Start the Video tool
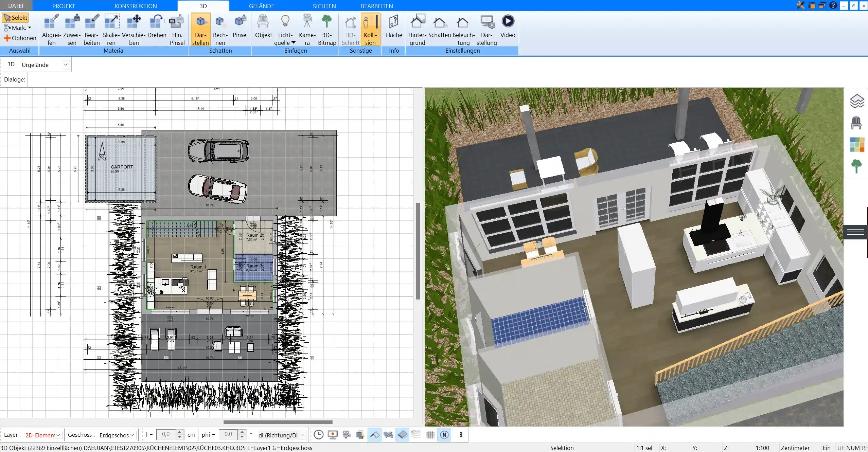Image resolution: width=868 pixels, height=452 pixels. click(x=508, y=26)
